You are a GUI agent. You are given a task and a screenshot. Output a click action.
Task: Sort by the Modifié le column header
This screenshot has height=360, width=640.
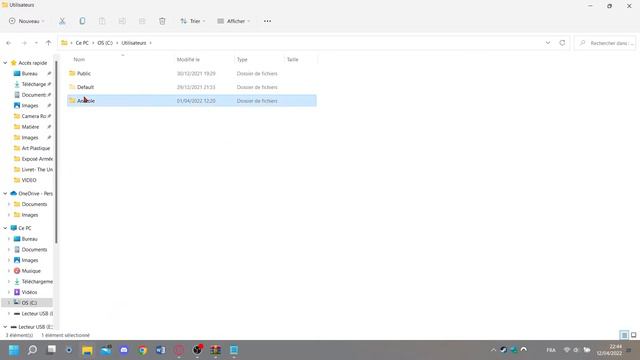point(188,60)
